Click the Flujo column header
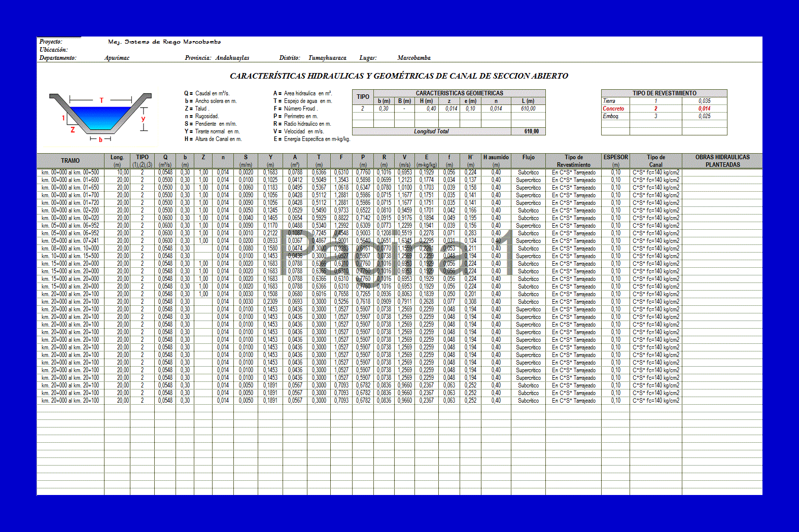Screen dimensions: 799x532 click(528, 161)
